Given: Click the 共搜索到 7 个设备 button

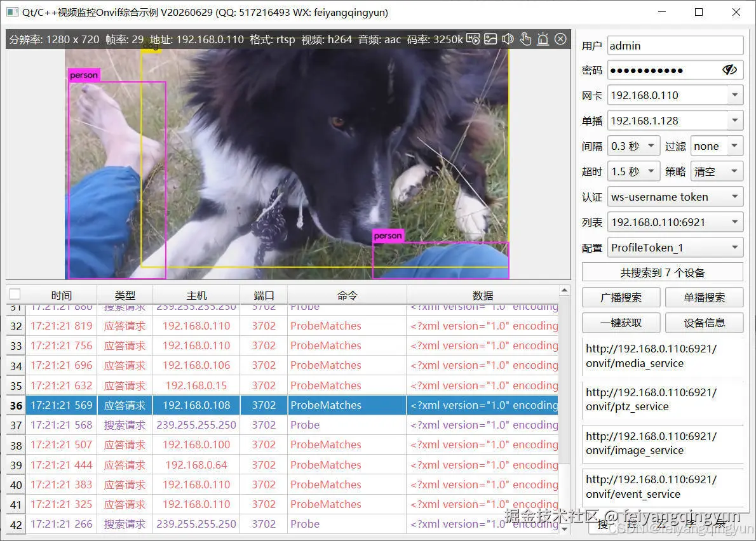Looking at the screenshot, I should pyautogui.click(x=663, y=272).
